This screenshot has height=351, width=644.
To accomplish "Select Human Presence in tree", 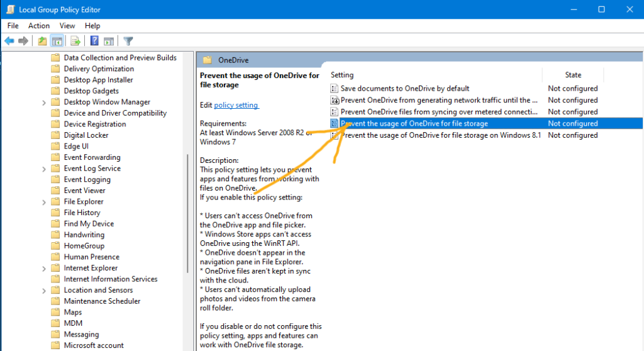I will 92,257.
